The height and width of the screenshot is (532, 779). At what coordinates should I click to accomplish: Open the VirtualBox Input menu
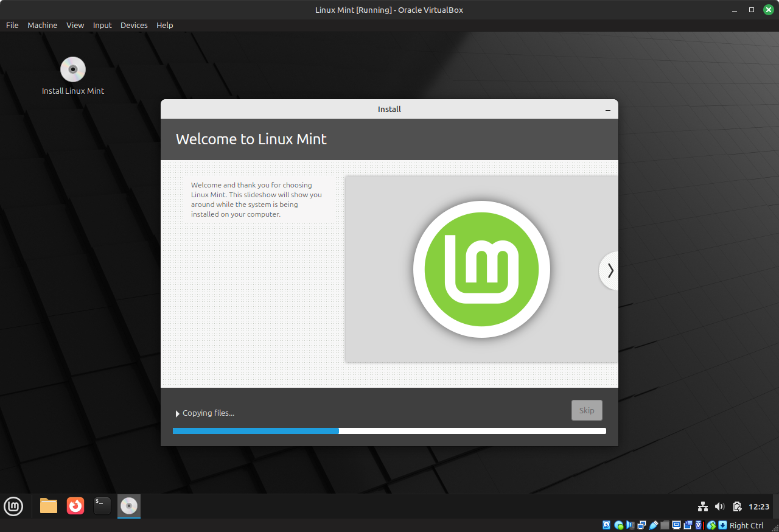[x=102, y=25]
